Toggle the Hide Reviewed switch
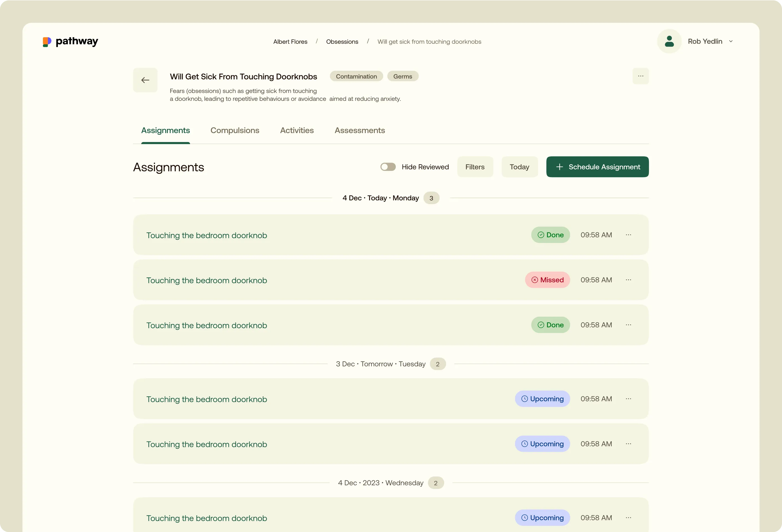The width and height of the screenshot is (782, 532). (x=388, y=167)
